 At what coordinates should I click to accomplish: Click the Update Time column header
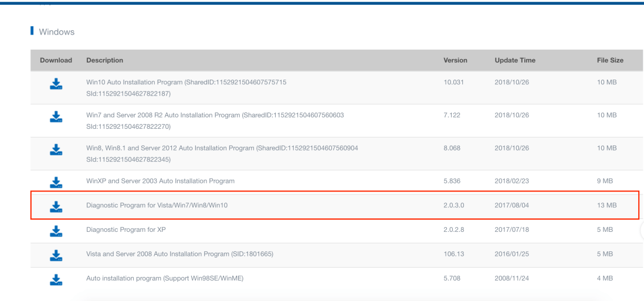click(x=515, y=60)
